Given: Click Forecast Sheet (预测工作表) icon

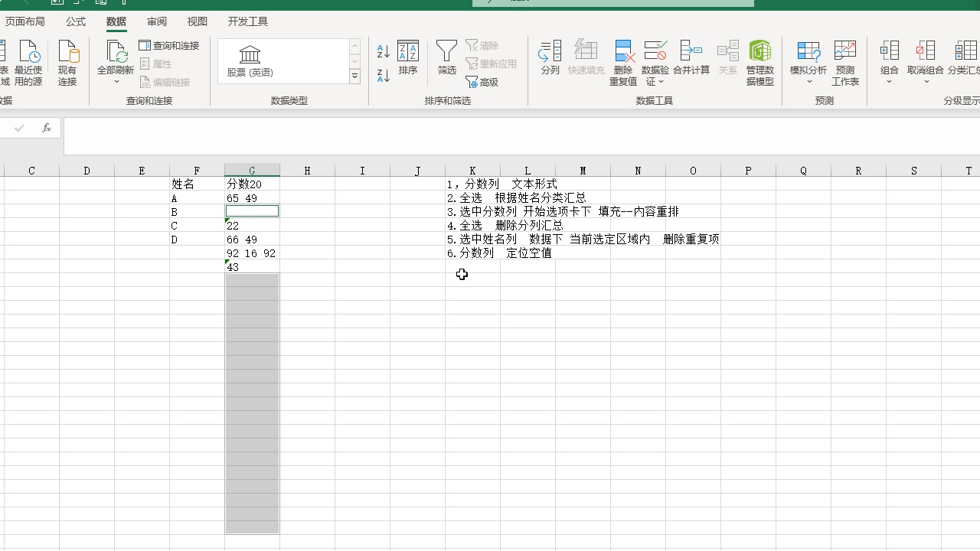Looking at the screenshot, I should (845, 63).
